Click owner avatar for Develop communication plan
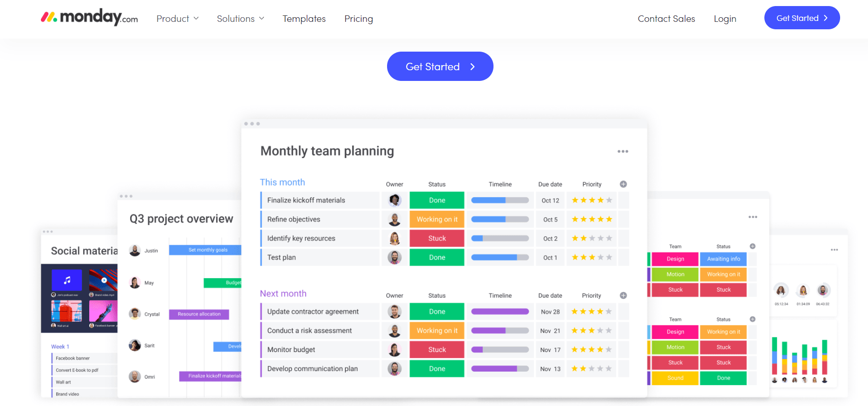Screen dimensions: 868x406 point(395,369)
